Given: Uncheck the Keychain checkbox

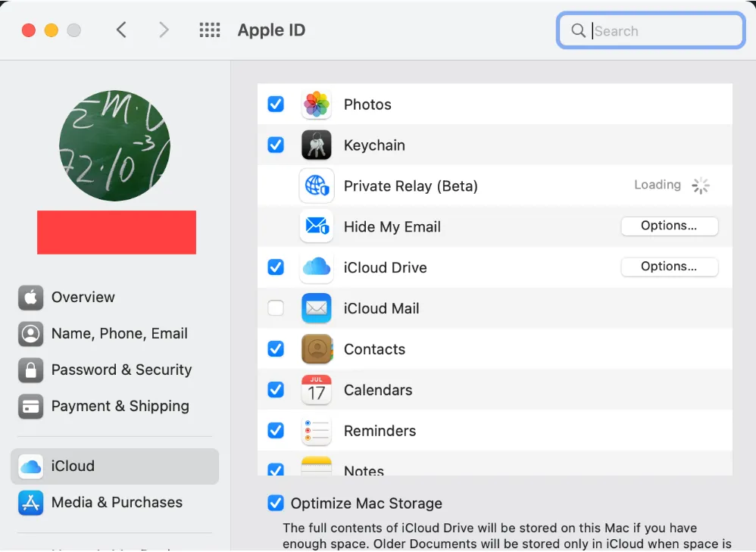Looking at the screenshot, I should click(276, 145).
